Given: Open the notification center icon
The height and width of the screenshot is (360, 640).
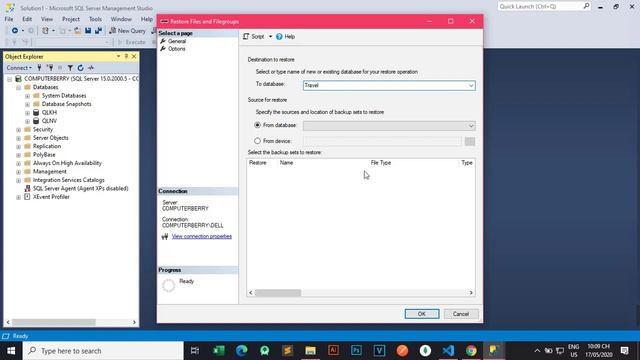Looking at the screenshot, I should pyautogui.click(x=624, y=351).
